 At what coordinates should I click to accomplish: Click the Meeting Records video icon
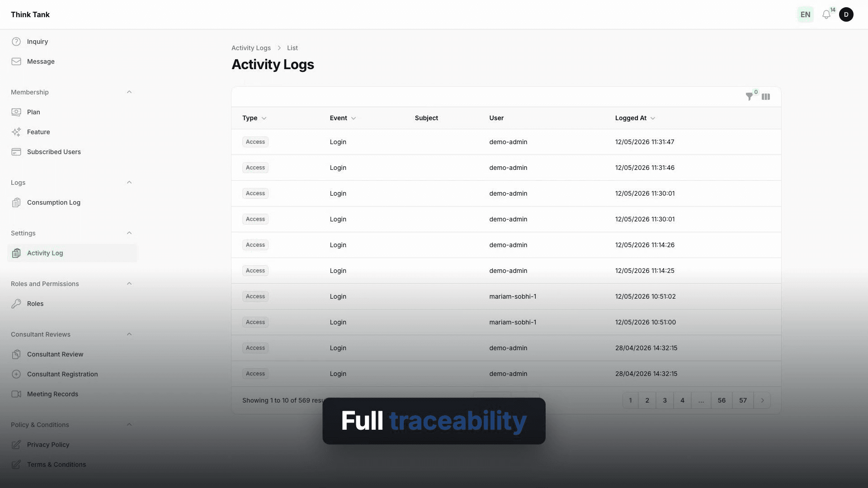point(16,394)
